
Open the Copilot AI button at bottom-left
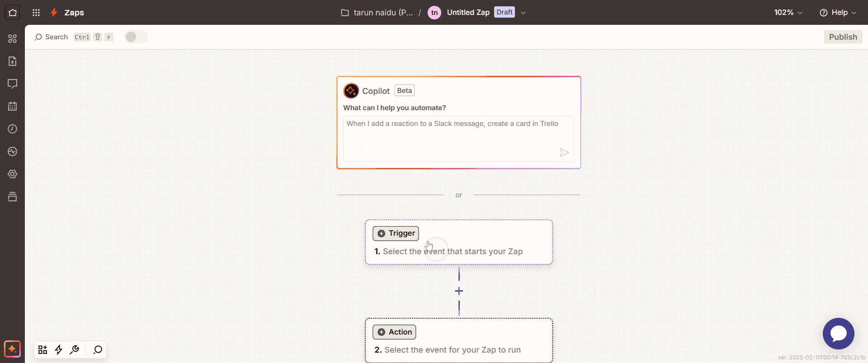point(12,349)
